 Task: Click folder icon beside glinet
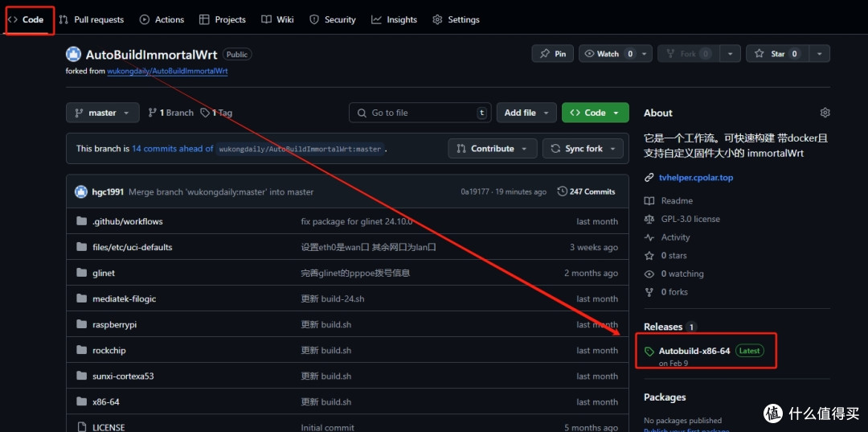tap(82, 273)
